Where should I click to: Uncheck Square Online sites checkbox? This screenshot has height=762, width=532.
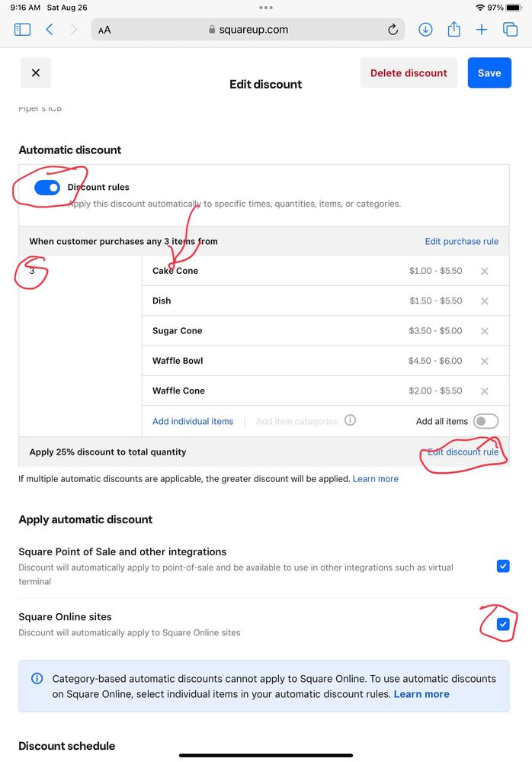click(x=503, y=625)
